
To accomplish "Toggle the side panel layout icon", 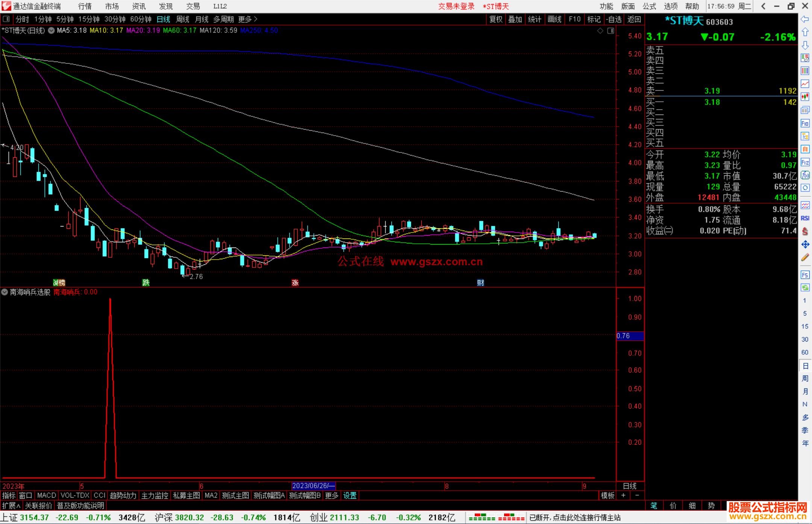I will (x=611, y=31).
